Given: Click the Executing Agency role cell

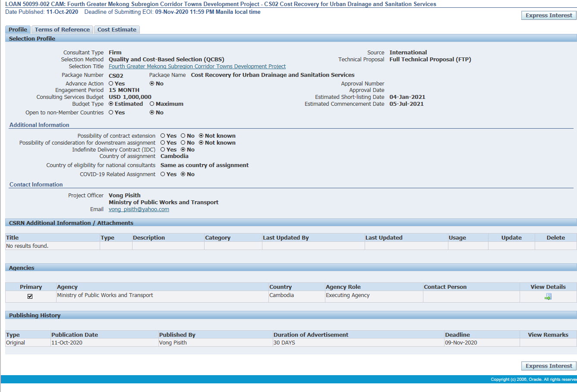Looking at the screenshot, I should [x=374, y=296].
